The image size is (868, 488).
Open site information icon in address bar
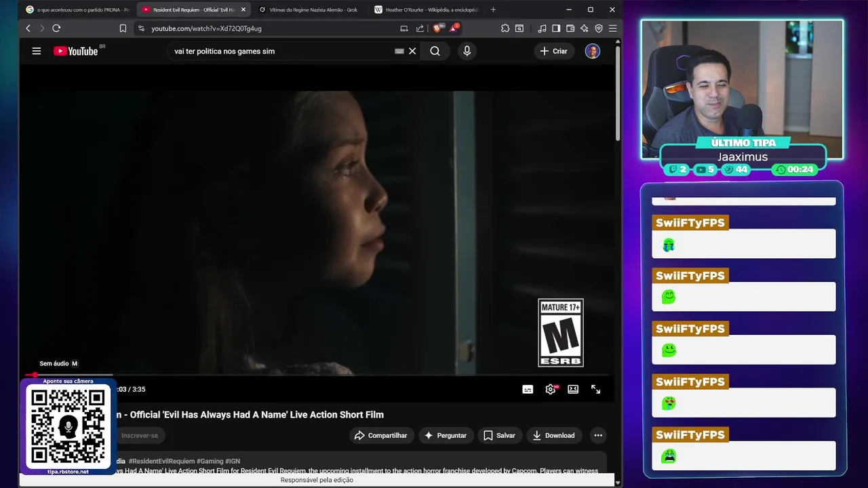(x=141, y=28)
